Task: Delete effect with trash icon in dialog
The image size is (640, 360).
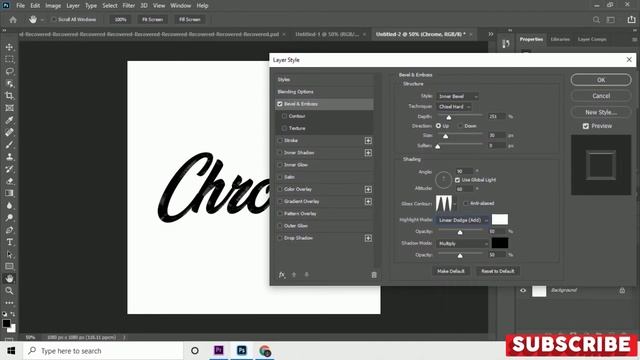Action: pos(374,275)
